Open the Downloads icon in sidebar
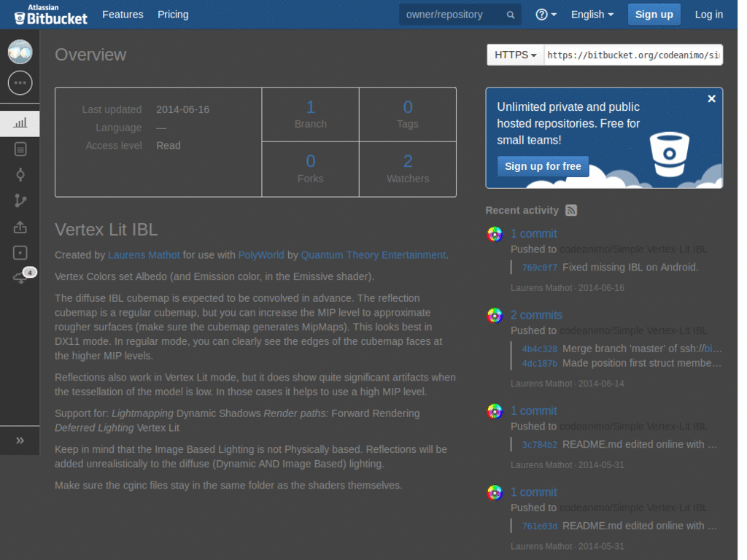Viewport: 747px width, 560px height. 20,252
